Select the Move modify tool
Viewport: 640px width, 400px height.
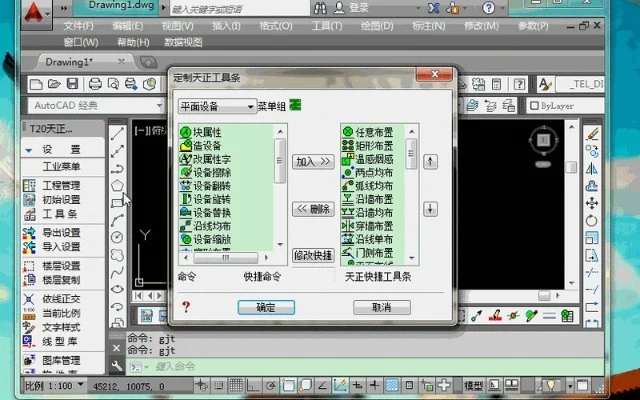[592, 203]
